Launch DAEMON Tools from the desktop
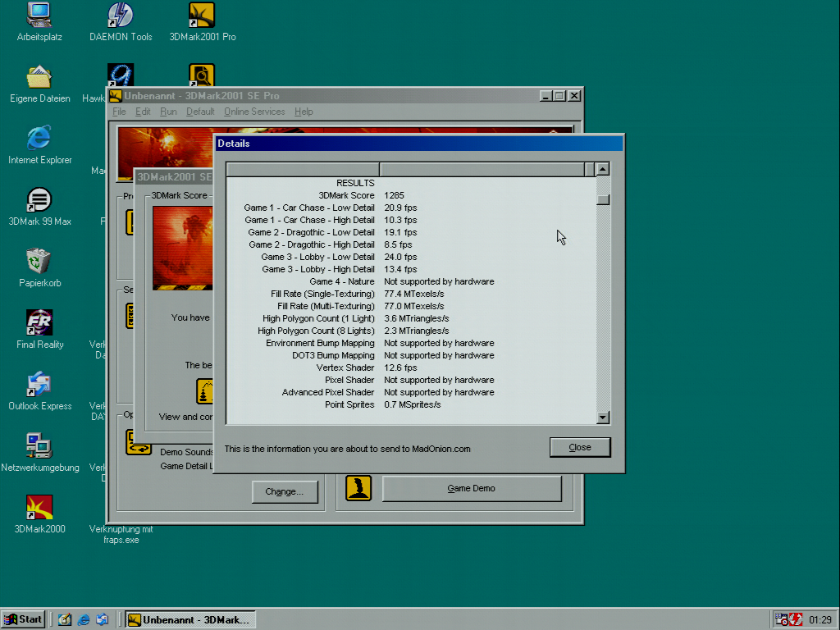 (121, 15)
